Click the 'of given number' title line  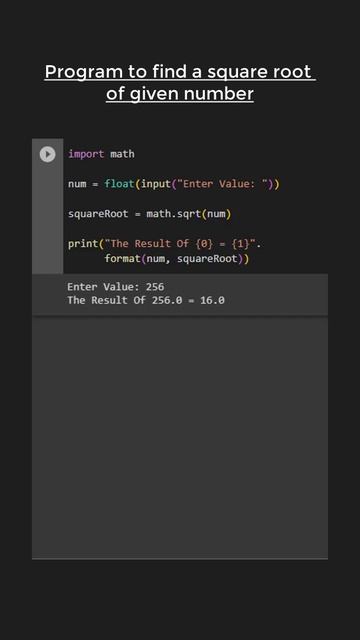point(180,93)
